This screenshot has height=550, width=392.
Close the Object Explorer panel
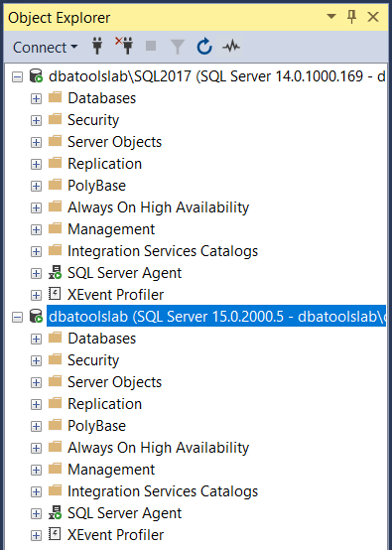point(373,17)
